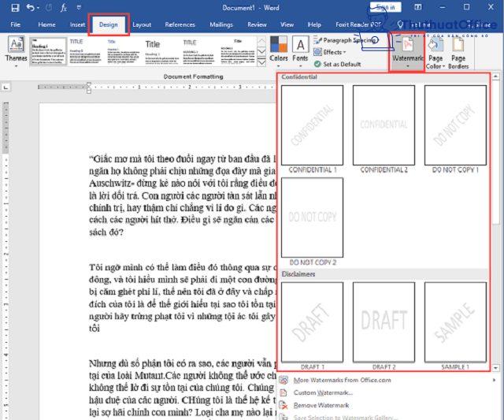This screenshot has height=420, width=504.
Task: Select the CONFIDENTIAL 1 watermark thumbnail
Action: click(312, 126)
